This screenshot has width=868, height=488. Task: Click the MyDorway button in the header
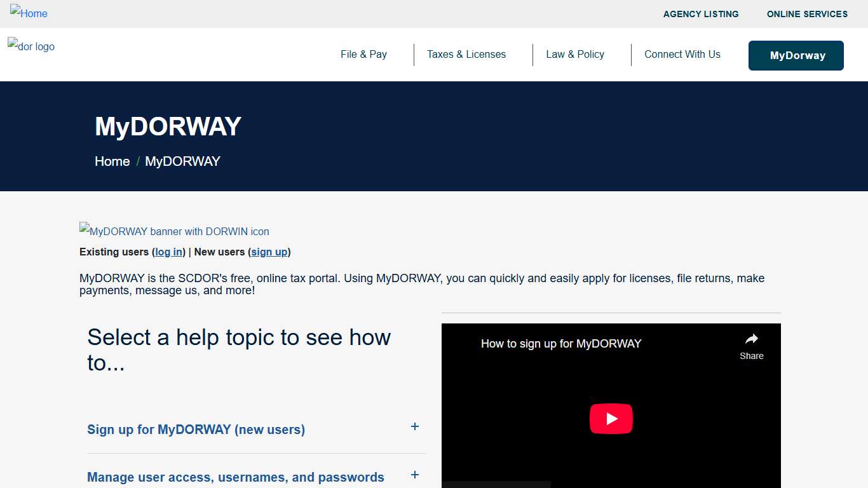[796, 55]
